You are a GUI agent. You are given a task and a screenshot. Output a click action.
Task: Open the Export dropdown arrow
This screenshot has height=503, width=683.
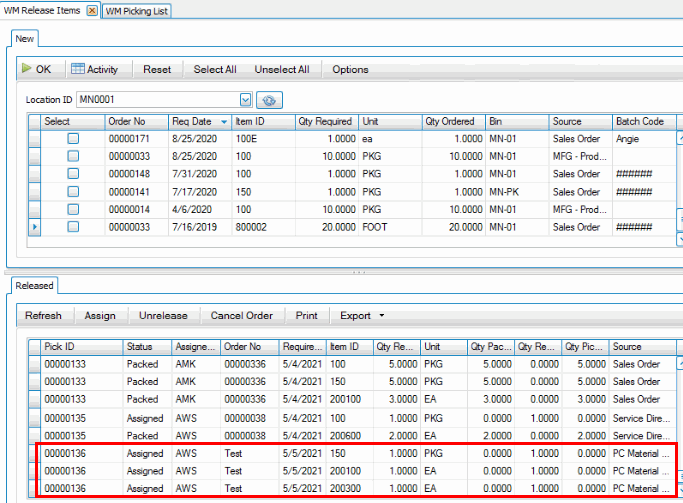pos(381,316)
